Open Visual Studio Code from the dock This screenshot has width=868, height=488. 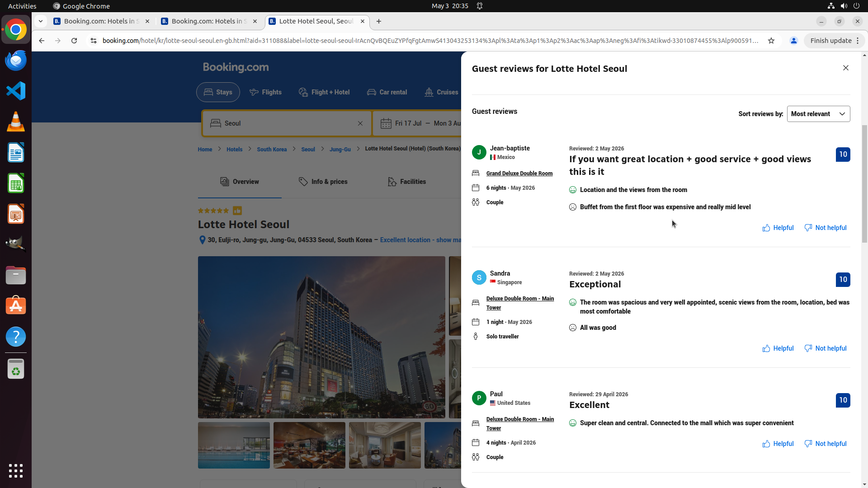coord(16,91)
